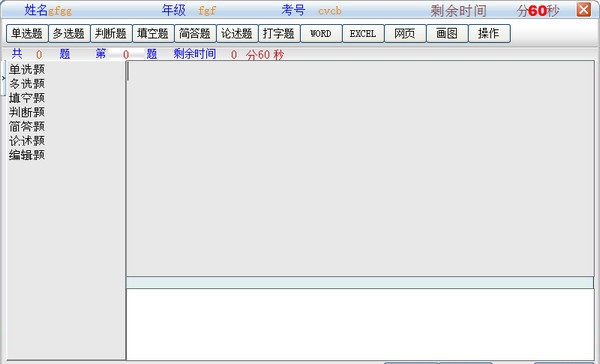Click the grade value fgf

207,11
